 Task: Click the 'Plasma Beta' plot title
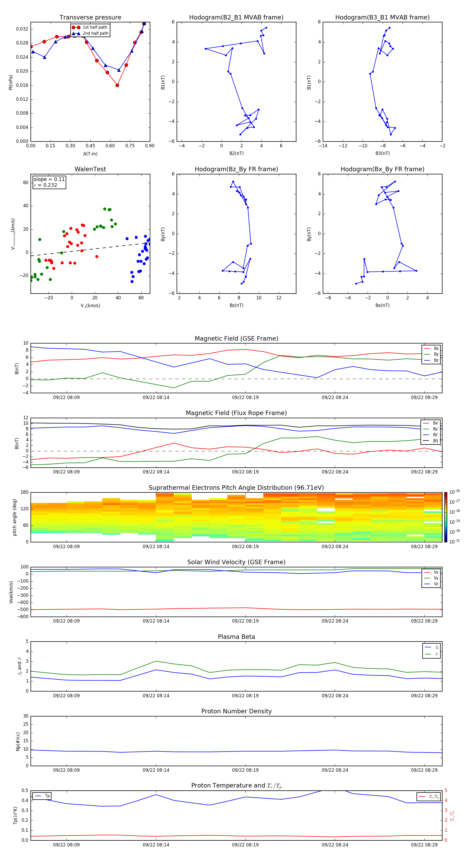pyautogui.click(x=236, y=637)
